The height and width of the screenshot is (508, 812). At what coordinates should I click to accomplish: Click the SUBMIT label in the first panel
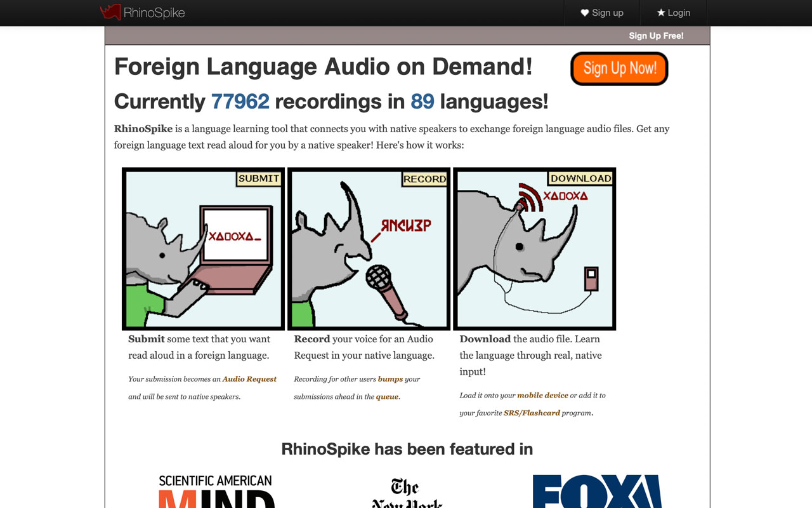[259, 178]
